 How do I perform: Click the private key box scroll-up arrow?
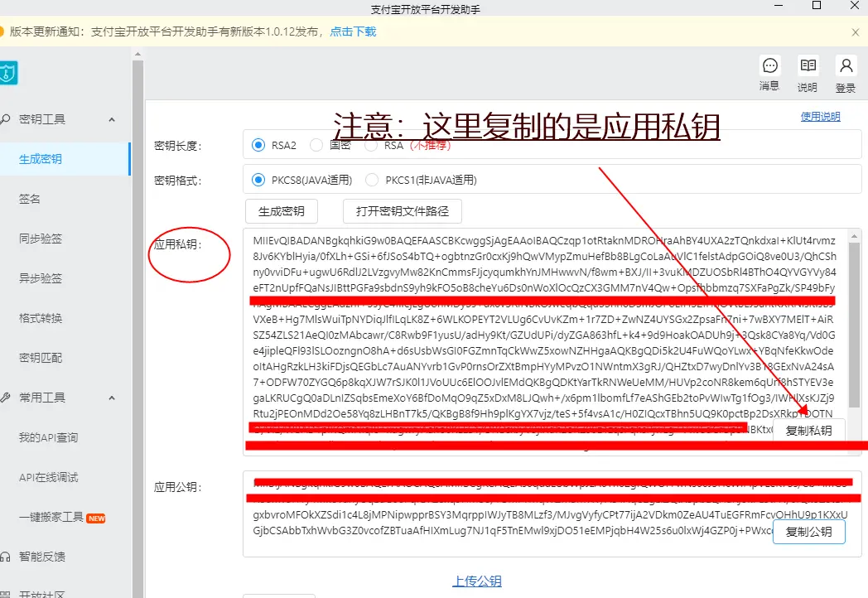[855, 236]
